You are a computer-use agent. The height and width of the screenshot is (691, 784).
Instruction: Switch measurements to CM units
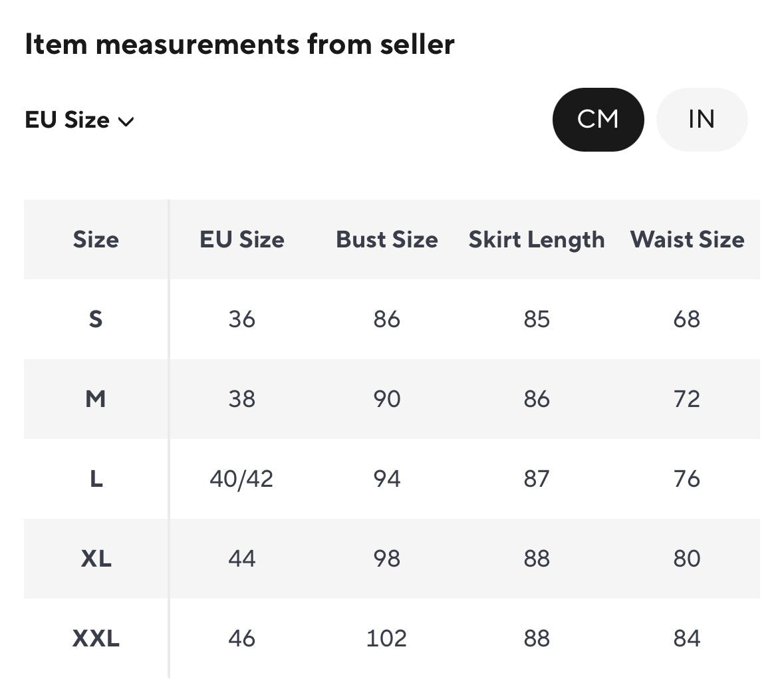point(598,120)
